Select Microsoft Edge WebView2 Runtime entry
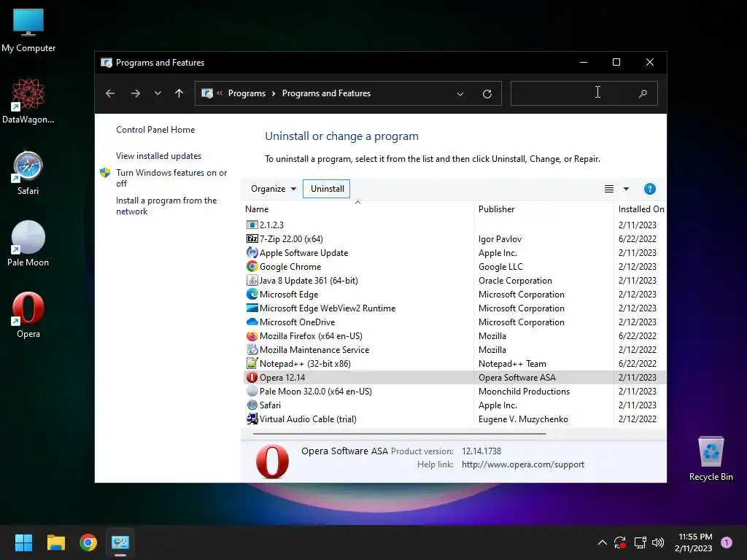The image size is (747, 560). [455, 308]
